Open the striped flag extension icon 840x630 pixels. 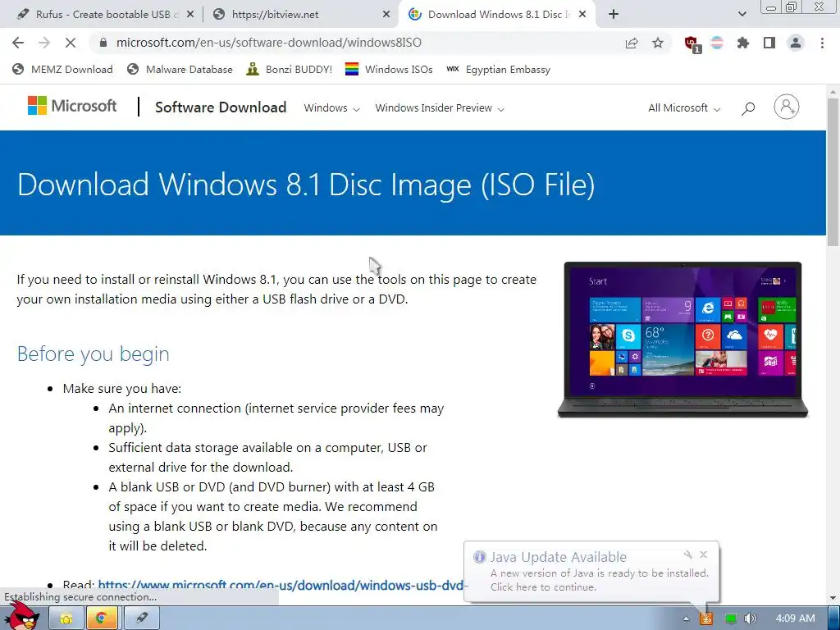(717, 43)
